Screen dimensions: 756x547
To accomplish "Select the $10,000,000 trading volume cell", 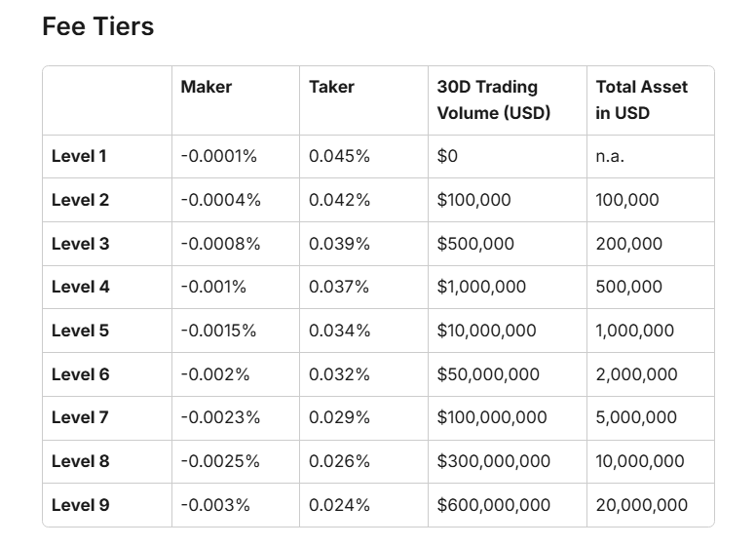I will pos(486,331).
